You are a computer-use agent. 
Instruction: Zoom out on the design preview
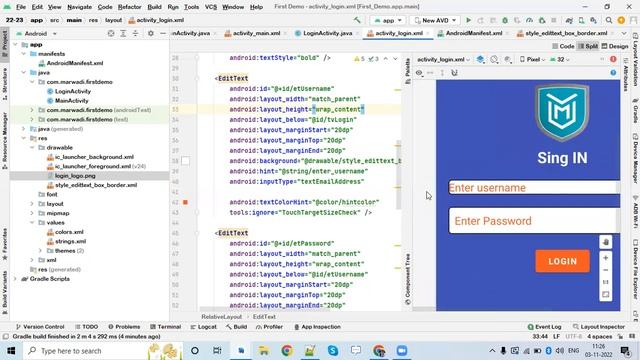(x=606, y=270)
